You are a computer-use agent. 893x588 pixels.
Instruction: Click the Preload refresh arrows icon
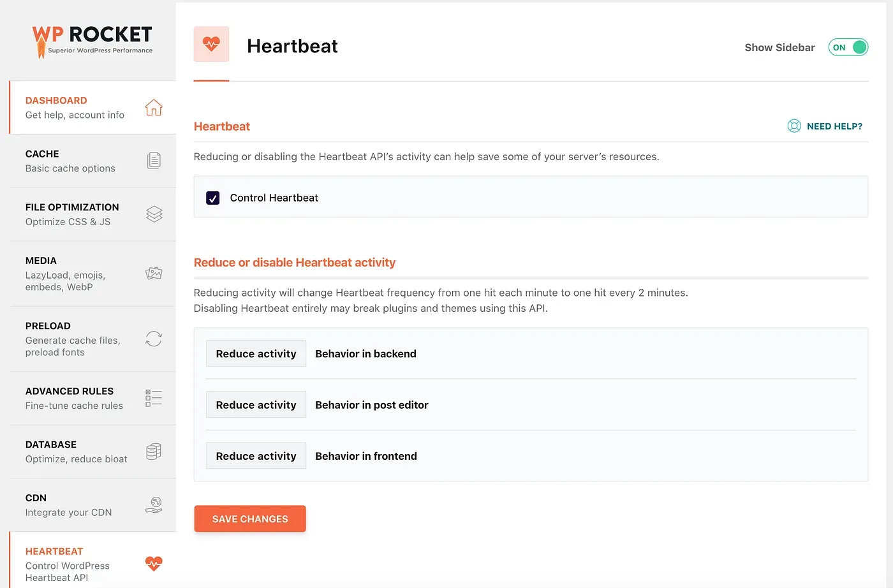coord(154,339)
